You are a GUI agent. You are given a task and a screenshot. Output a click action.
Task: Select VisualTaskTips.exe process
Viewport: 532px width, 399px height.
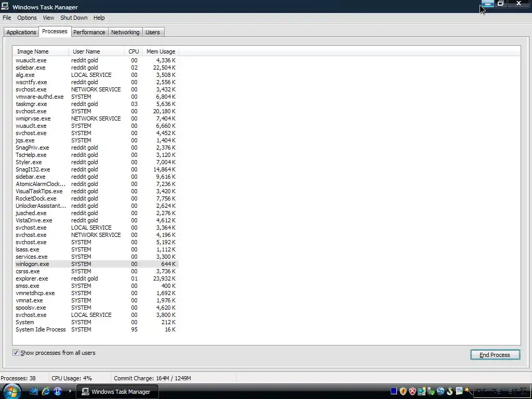(x=96, y=191)
